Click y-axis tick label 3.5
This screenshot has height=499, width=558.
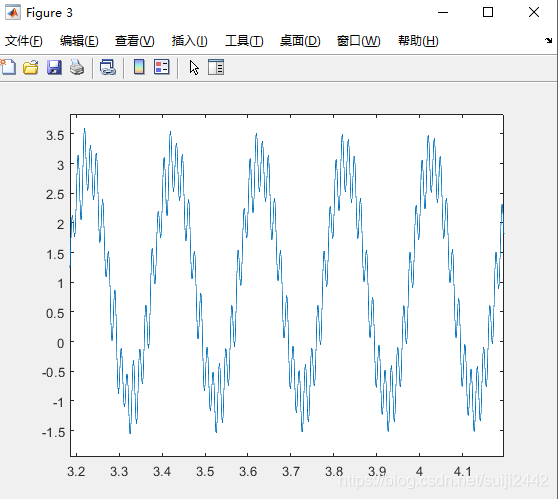click(55, 135)
